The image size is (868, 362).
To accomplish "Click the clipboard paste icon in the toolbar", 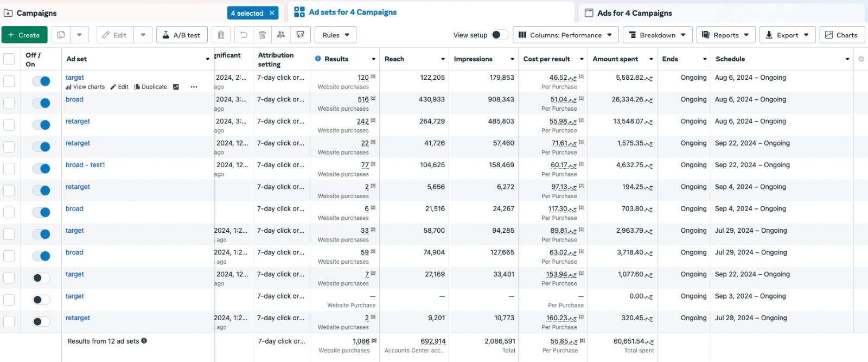I will click(x=221, y=35).
